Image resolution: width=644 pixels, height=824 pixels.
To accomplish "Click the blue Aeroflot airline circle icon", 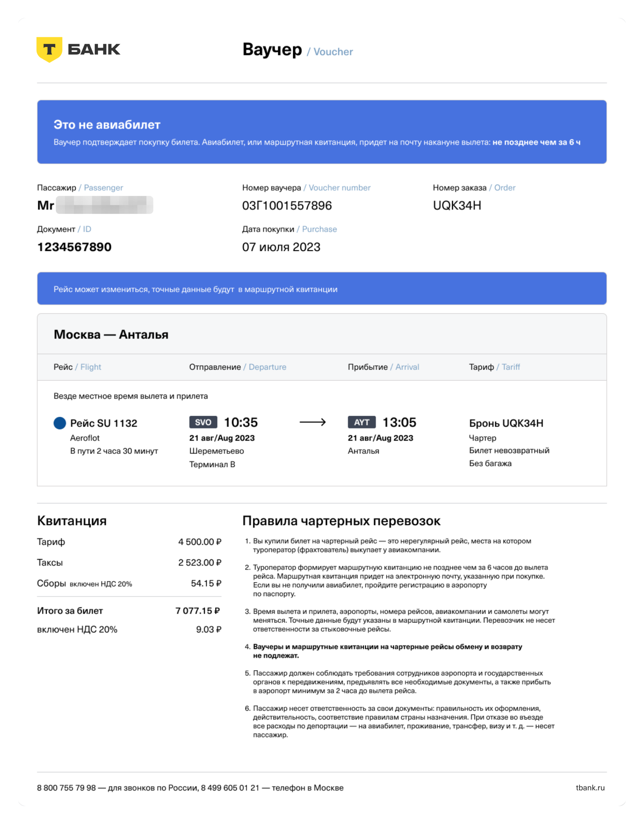I will [x=60, y=423].
